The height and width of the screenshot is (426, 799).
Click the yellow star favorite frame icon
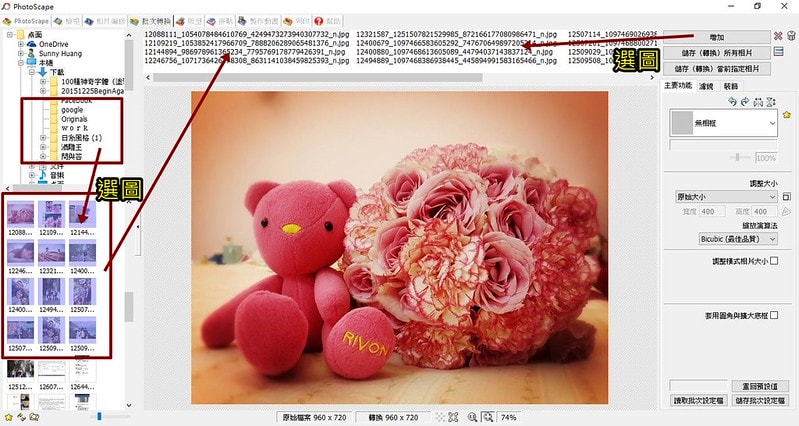tap(785, 115)
